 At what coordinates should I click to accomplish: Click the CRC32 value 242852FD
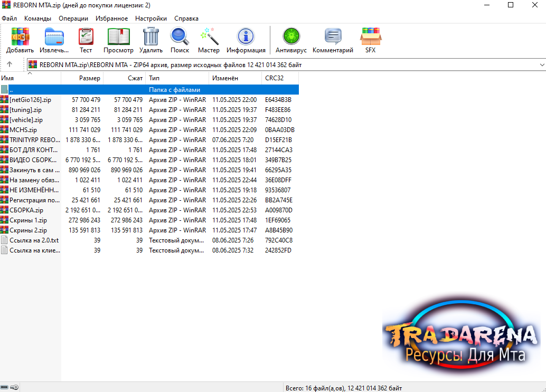(x=278, y=250)
